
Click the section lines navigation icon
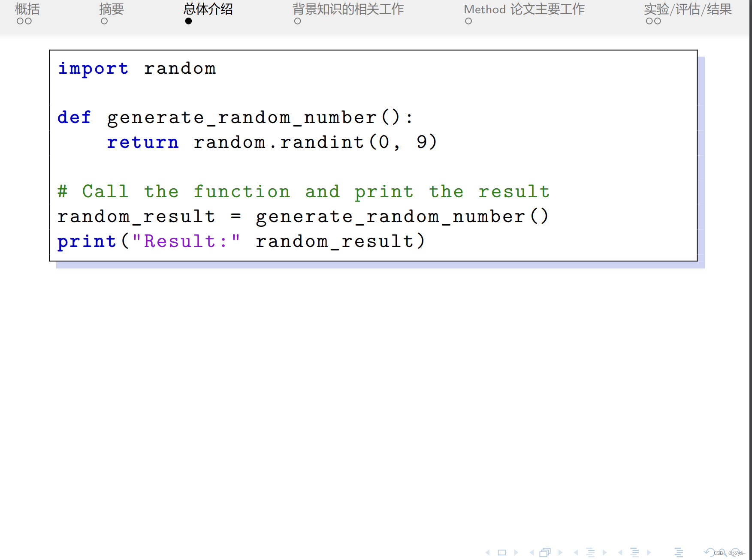[635, 552]
